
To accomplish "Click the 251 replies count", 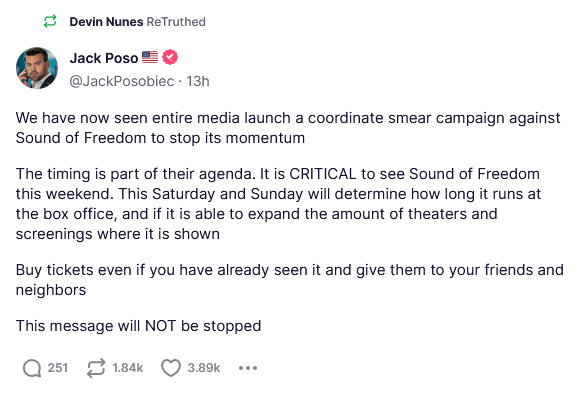I will (58, 368).
